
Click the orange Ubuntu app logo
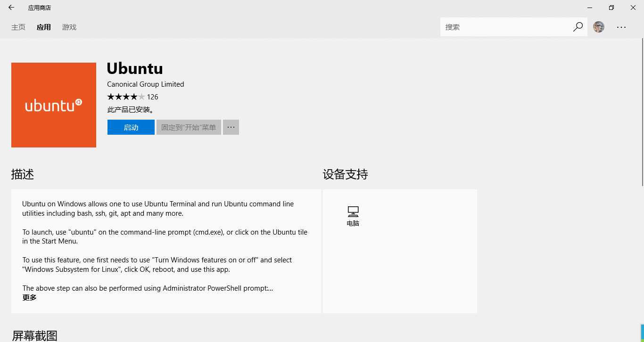(x=54, y=105)
